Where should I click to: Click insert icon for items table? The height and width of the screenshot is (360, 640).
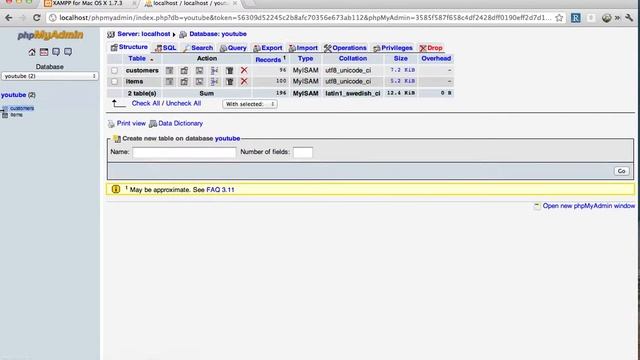[214, 81]
